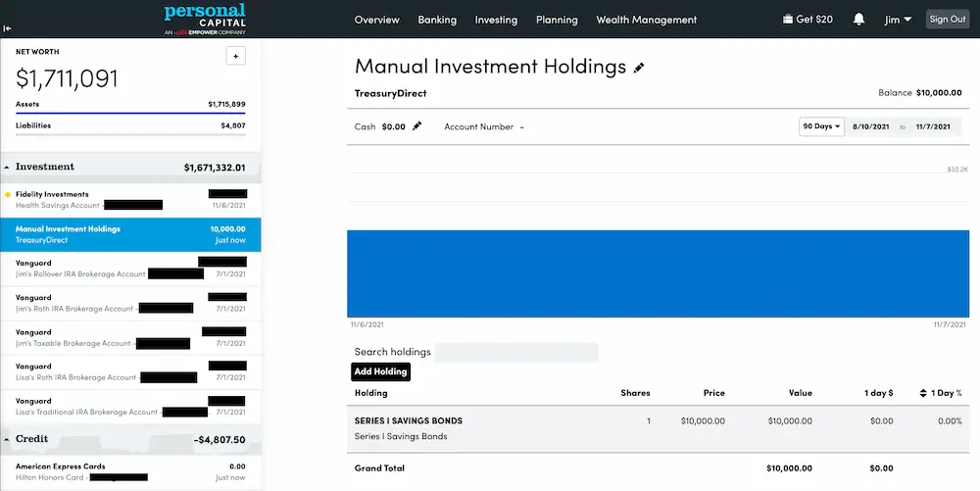Open Jim's Rollover IRA Brokerage Account

[130, 269]
